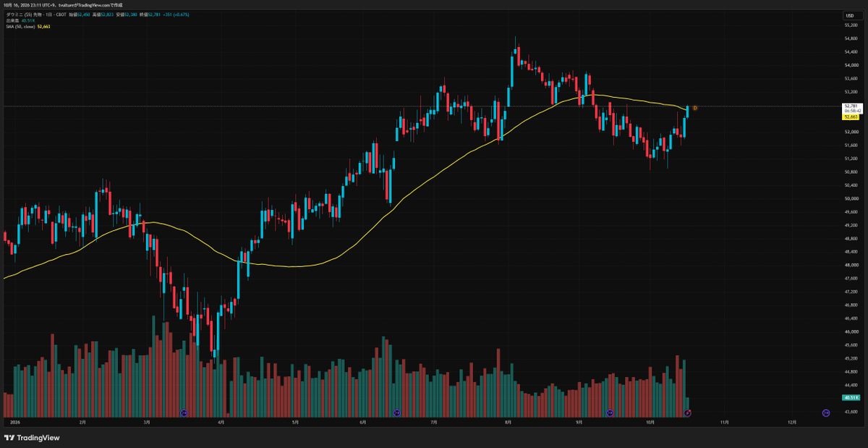Click the 2月 label on time axis
This screenshot has width=868, height=448.
pos(82,421)
